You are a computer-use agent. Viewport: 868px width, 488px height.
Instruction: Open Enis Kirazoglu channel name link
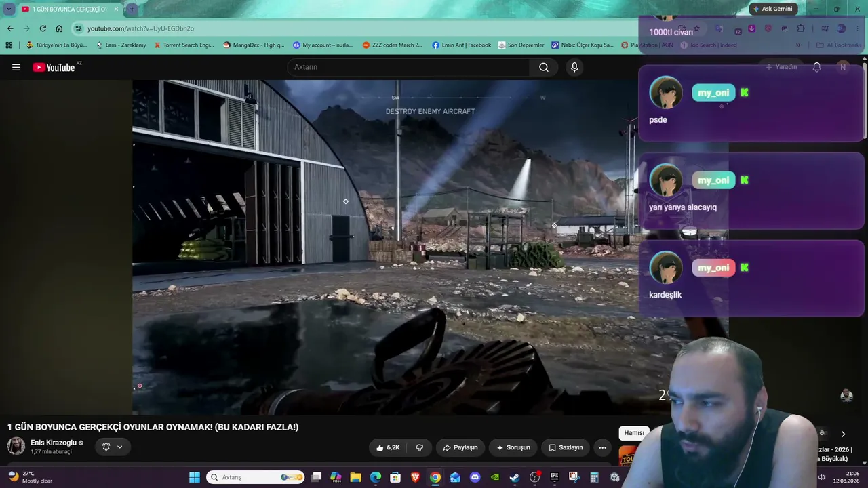(x=54, y=443)
